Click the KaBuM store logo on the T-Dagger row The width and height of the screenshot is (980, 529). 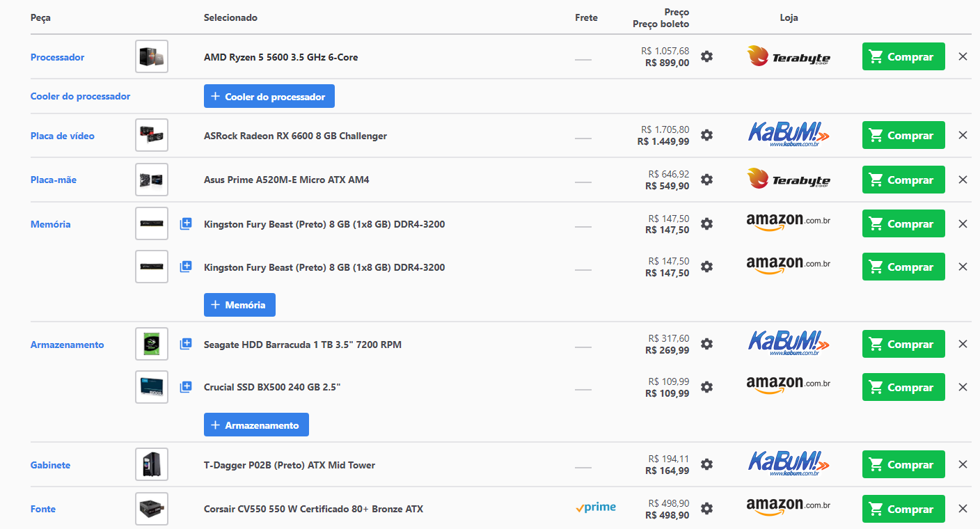pos(789,463)
